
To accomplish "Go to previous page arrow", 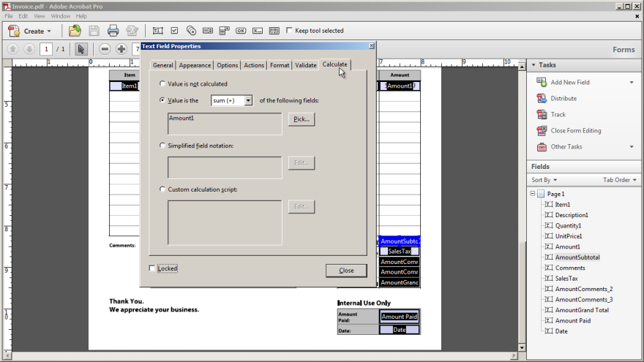I will coord(12,49).
